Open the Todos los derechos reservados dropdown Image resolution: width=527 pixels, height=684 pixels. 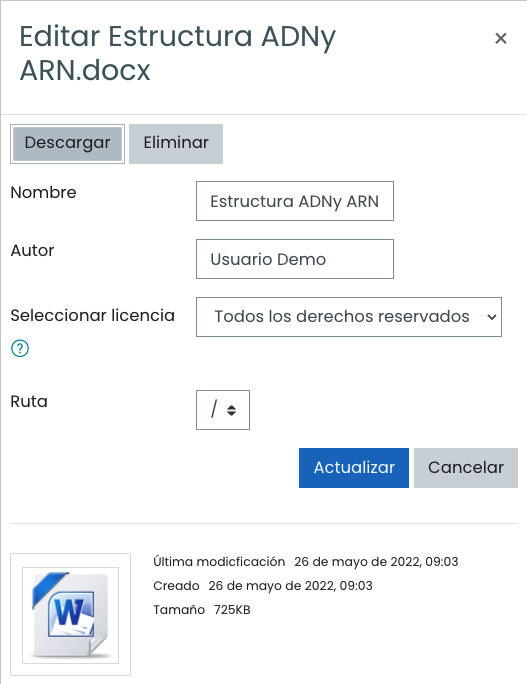[x=349, y=317]
